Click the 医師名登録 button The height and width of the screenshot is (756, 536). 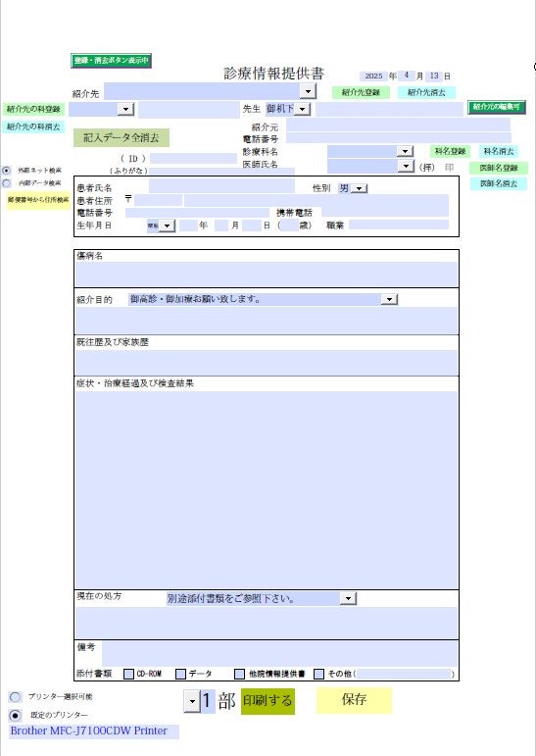[x=499, y=168]
